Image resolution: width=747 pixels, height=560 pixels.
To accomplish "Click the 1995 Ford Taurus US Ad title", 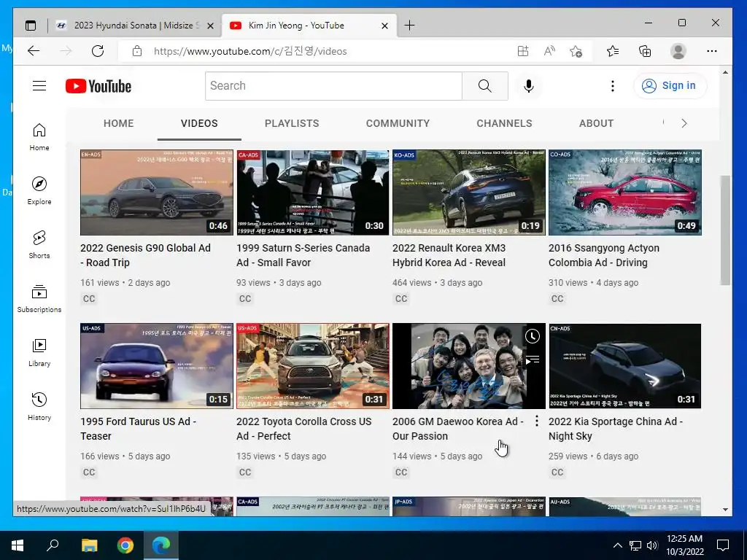I will click(138, 429).
